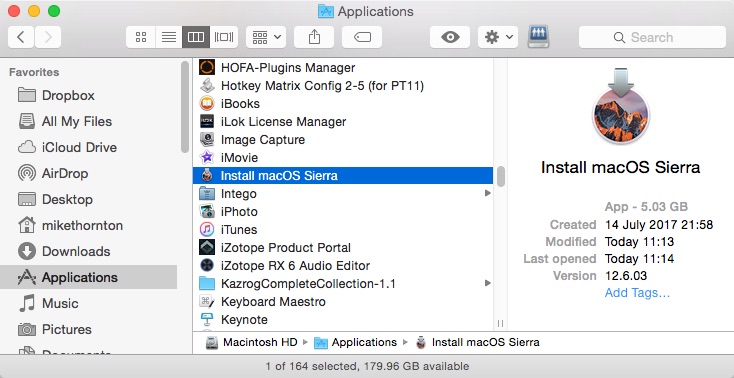Viewport: 734px width, 378px height.
Task: Select the iPhoto app icon
Action: [206, 212]
